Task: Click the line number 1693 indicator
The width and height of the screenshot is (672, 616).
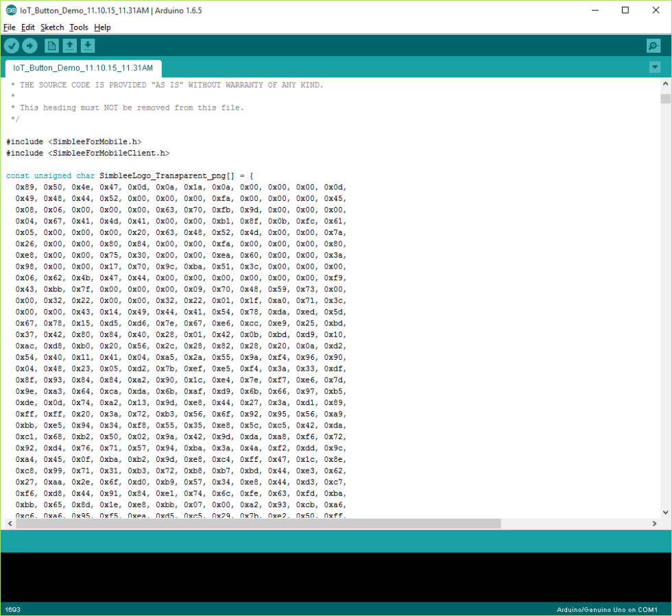Action: point(12,610)
